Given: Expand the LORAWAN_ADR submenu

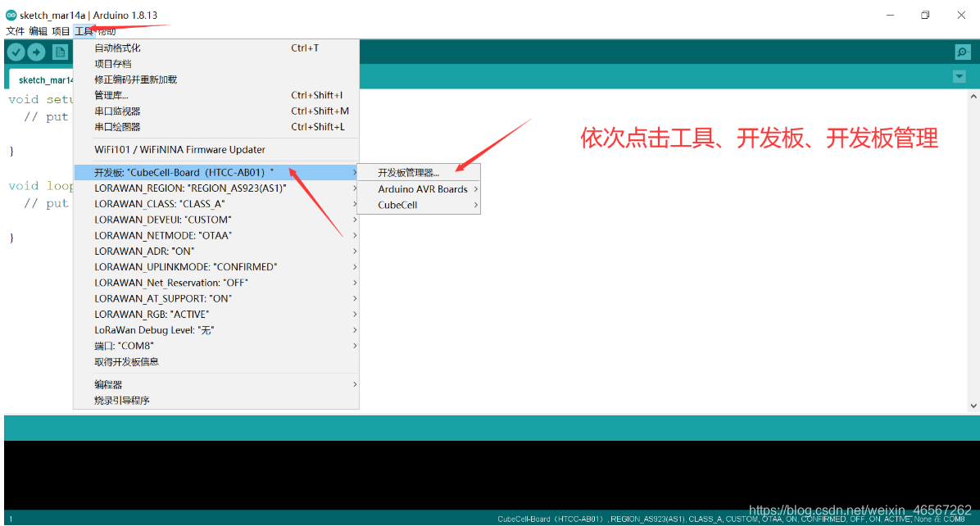Looking at the screenshot, I should click(x=216, y=252).
